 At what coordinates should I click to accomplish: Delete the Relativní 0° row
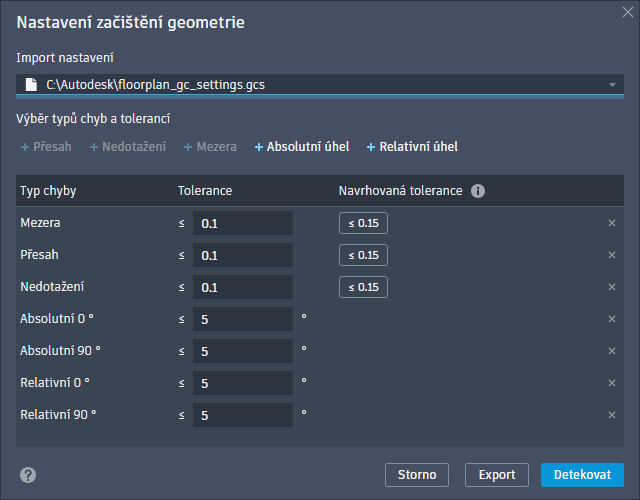pyautogui.click(x=612, y=382)
